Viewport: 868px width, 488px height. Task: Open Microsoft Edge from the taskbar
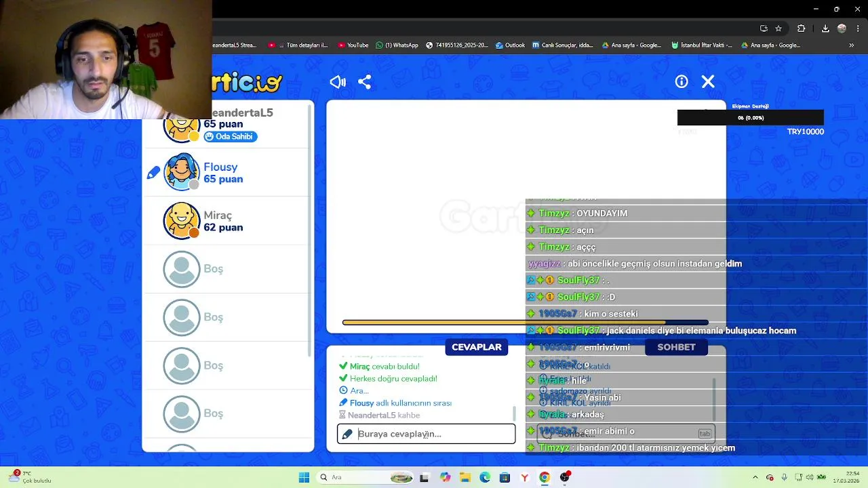click(x=485, y=477)
